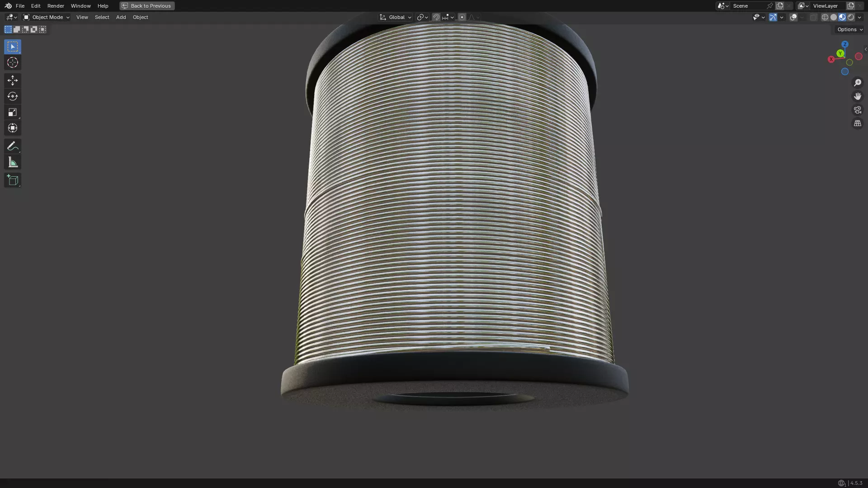Screen dimensions: 868x488
Task: Click the Scene name field
Action: [748, 6]
